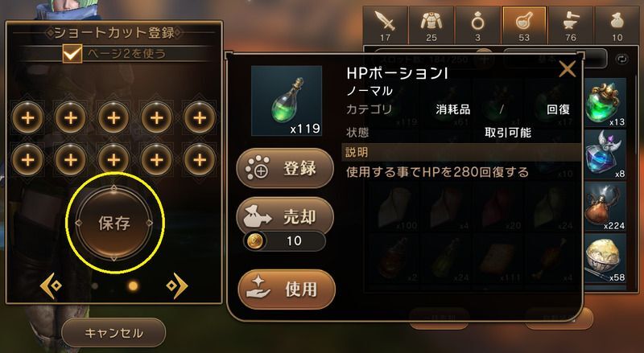This screenshot has height=353, width=644.
Task: Click the 売却 sell button
Action: point(285,217)
